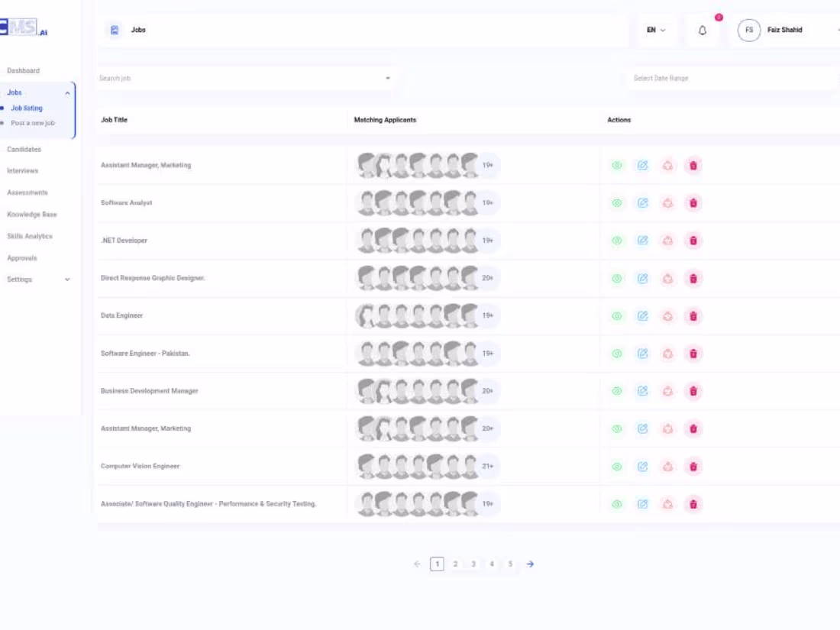
Task: Edit the Direct Response Graphic Designer job
Action: (x=642, y=279)
